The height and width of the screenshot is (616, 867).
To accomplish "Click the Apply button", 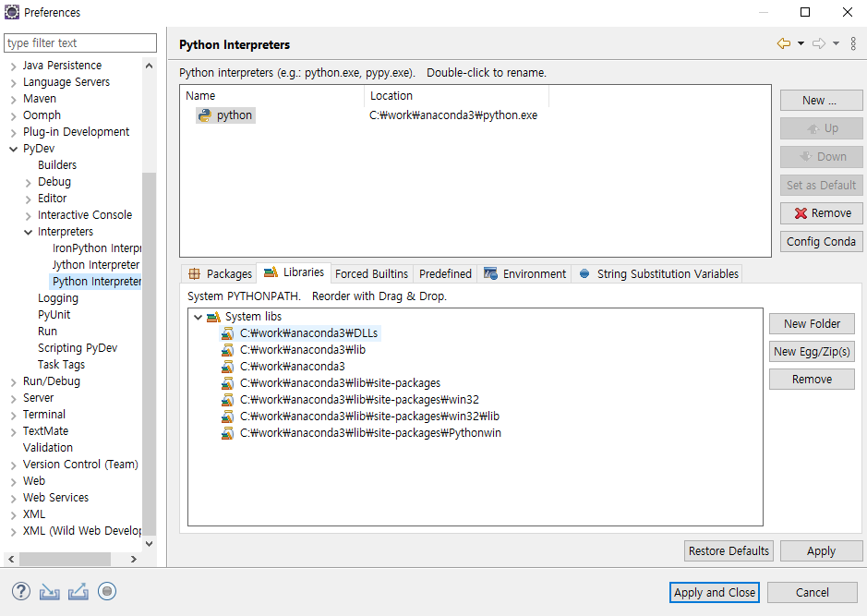I will (821, 550).
